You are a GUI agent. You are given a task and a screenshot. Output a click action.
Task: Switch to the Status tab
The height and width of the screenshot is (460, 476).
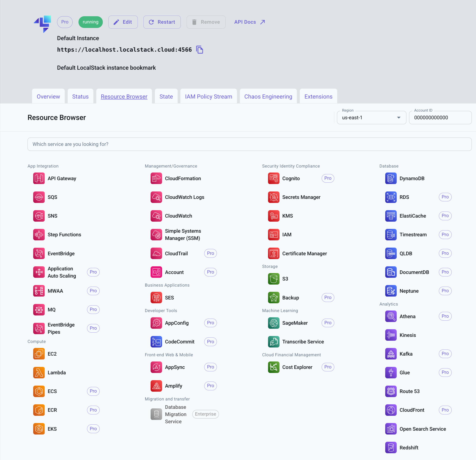click(80, 96)
